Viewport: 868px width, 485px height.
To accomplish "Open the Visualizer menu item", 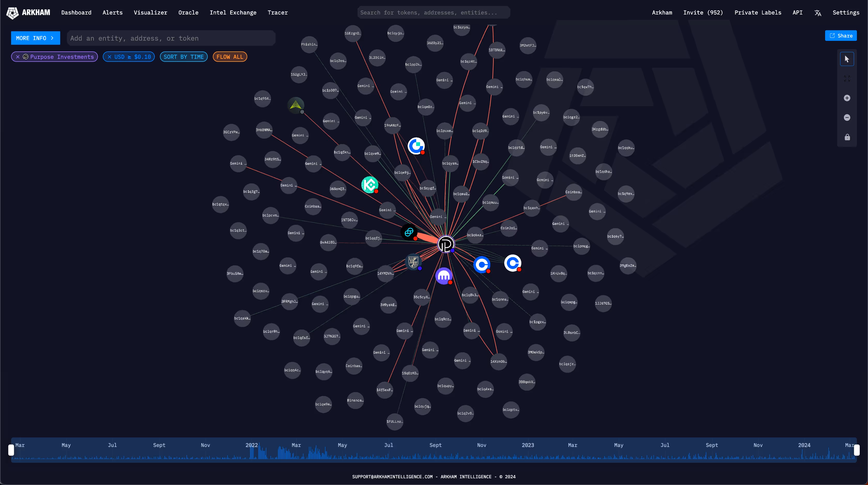I will tap(150, 13).
